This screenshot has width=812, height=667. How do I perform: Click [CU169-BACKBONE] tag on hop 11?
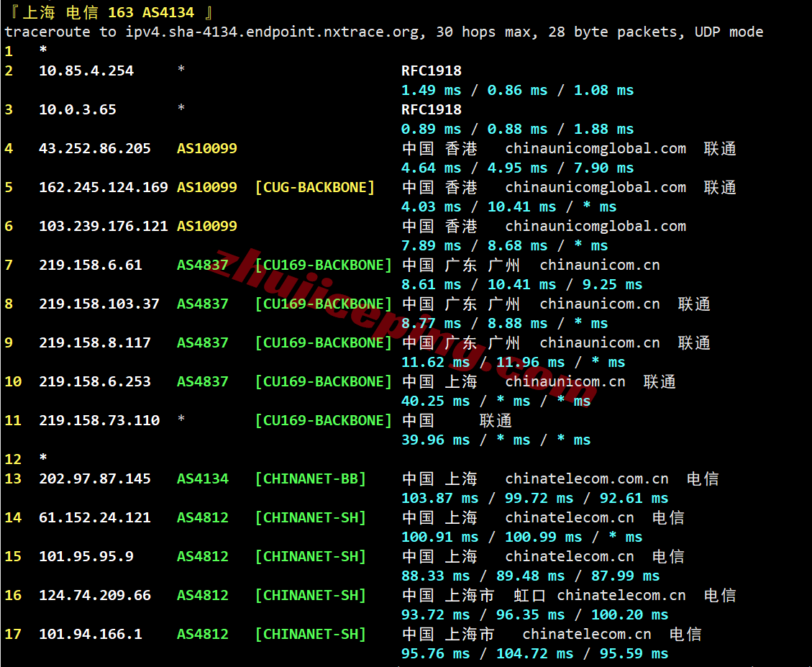[x=324, y=421]
